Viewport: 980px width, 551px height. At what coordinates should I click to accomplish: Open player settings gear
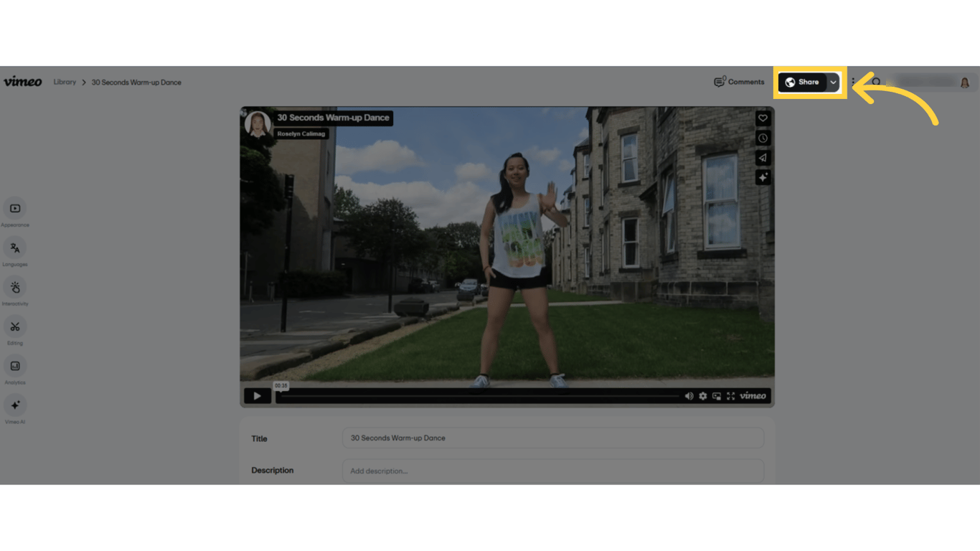pos(703,396)
